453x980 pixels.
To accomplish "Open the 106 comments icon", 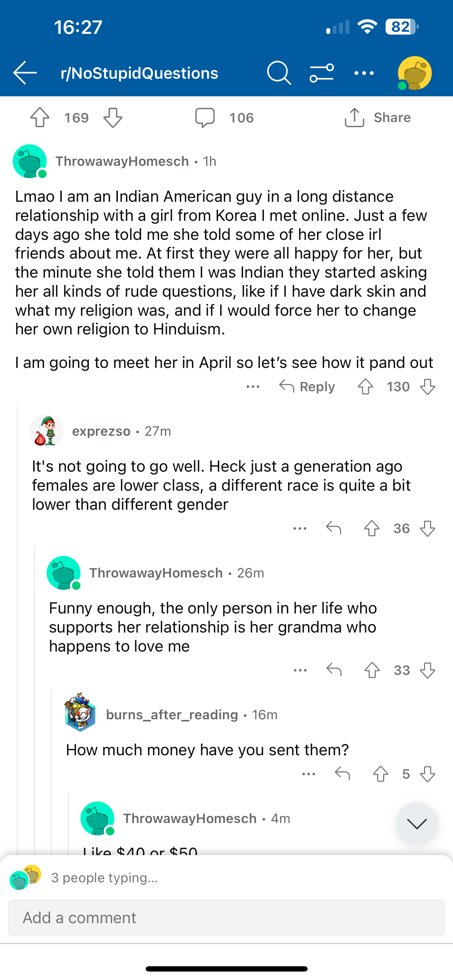I will click(205, 117).
